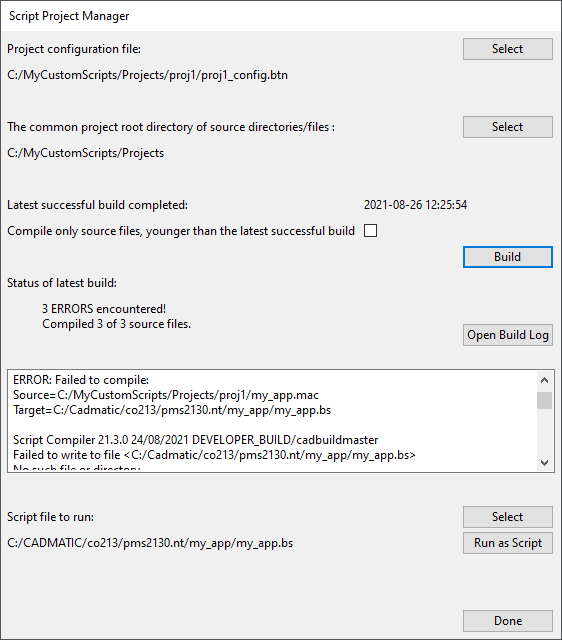Click the Source= my_app.mac line in log

pos(166,395)
